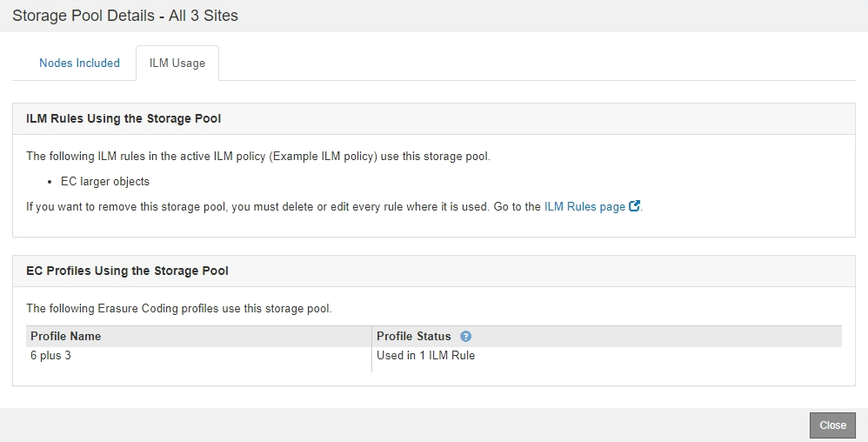This screenshot has height=442, width=868.
Task: Switch to the Nodes Included tab
Action: pos(79,64)
